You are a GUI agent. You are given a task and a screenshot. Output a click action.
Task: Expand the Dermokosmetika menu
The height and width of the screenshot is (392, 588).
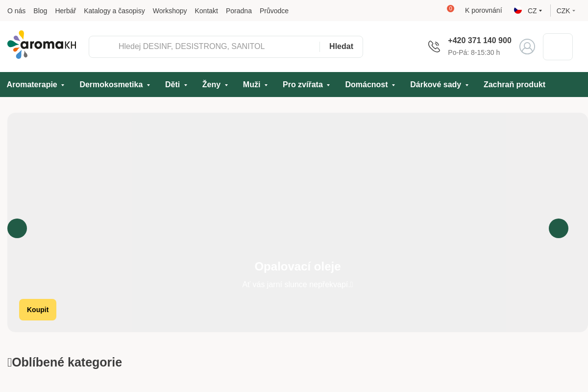click(x=115, y=85)
